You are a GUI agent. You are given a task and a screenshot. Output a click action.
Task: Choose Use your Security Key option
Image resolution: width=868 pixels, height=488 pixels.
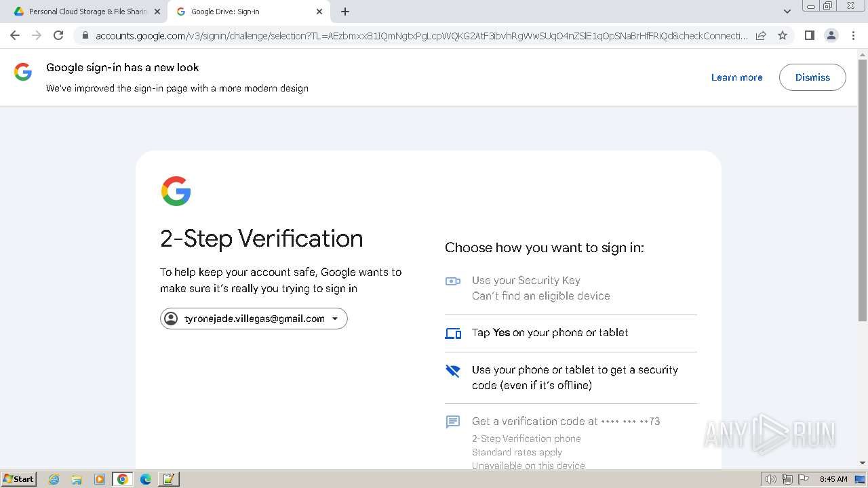[571, 288]
